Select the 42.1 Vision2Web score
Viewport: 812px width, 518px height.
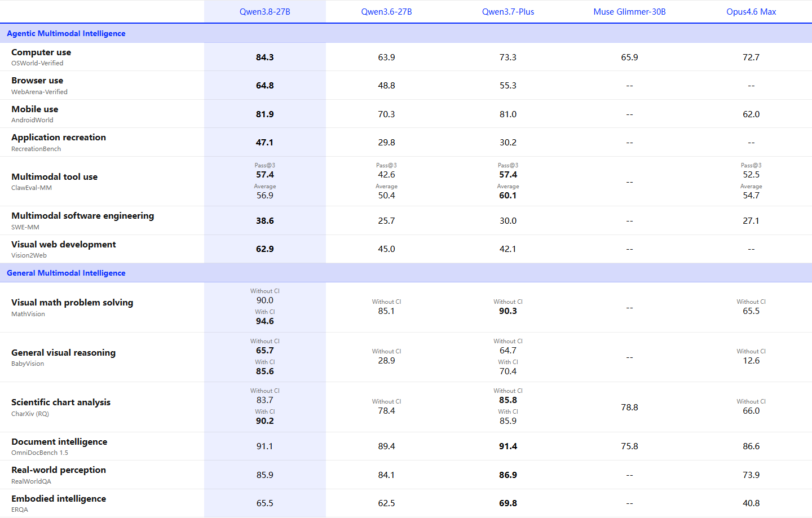point(508,249)
